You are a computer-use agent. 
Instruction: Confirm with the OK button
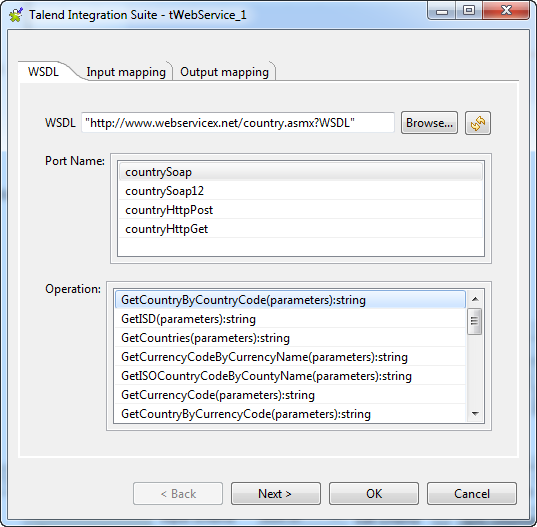pos(374,493)
